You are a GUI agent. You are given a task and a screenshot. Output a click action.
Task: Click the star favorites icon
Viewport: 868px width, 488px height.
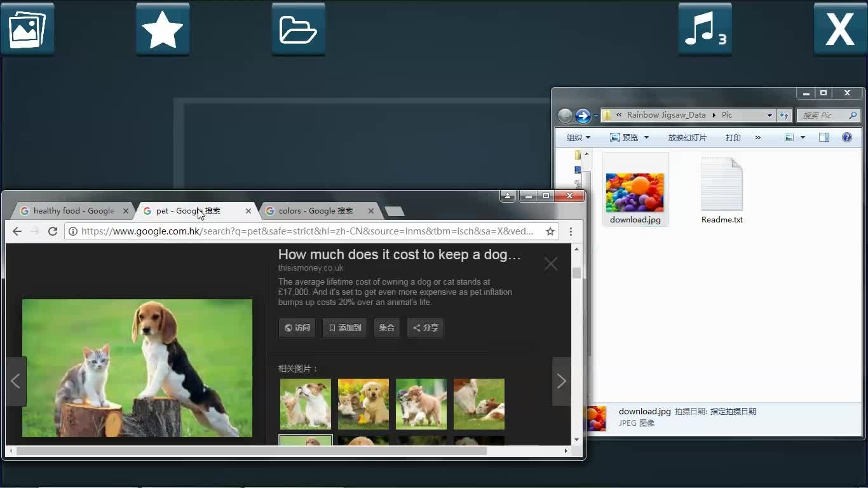pos(163,29)
